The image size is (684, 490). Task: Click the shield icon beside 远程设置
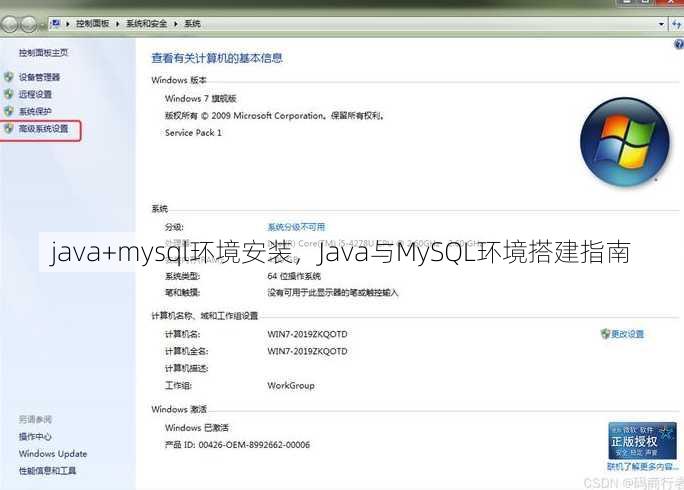coord(9,94)
